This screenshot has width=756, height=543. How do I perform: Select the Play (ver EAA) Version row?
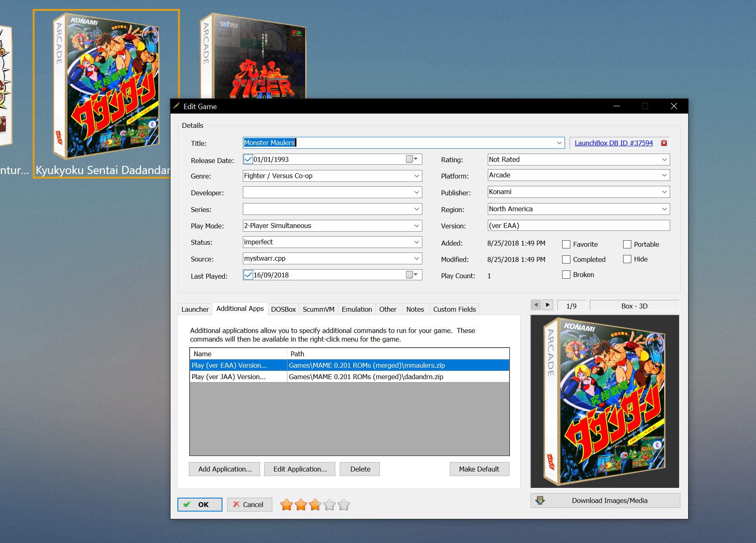(x=350, y=365)
